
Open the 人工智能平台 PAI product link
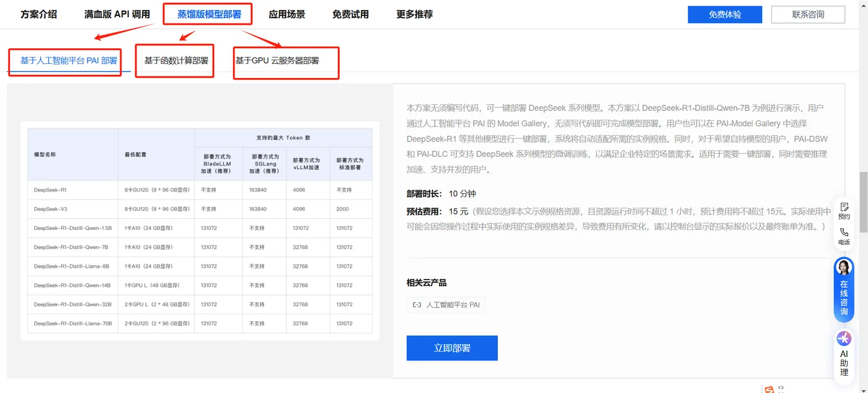point(446,305)
